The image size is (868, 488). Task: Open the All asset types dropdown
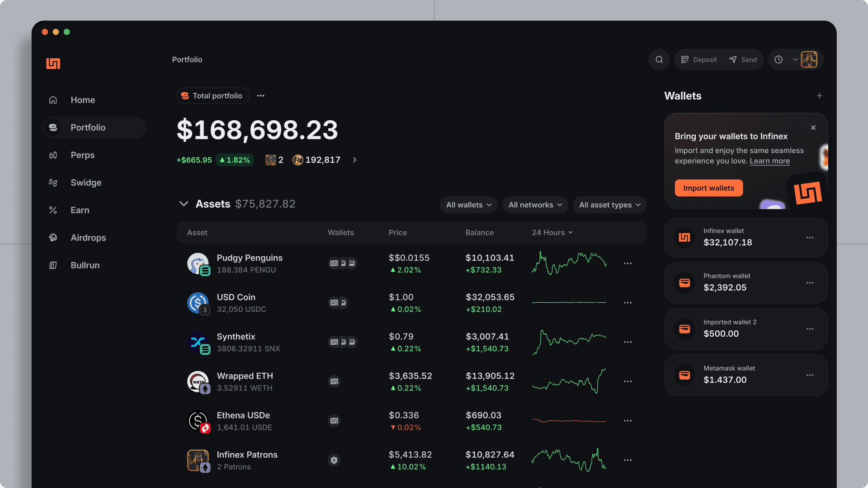pos(609,205)
